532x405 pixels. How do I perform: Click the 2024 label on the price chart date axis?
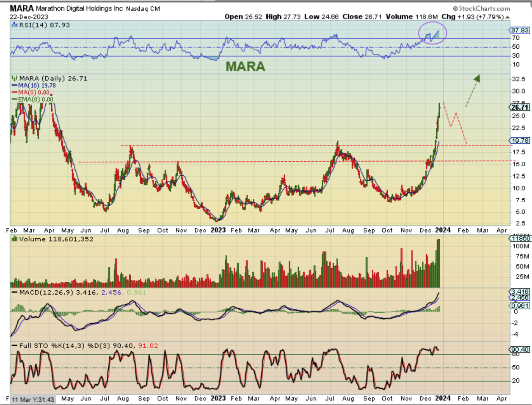(x=443, y=230)
